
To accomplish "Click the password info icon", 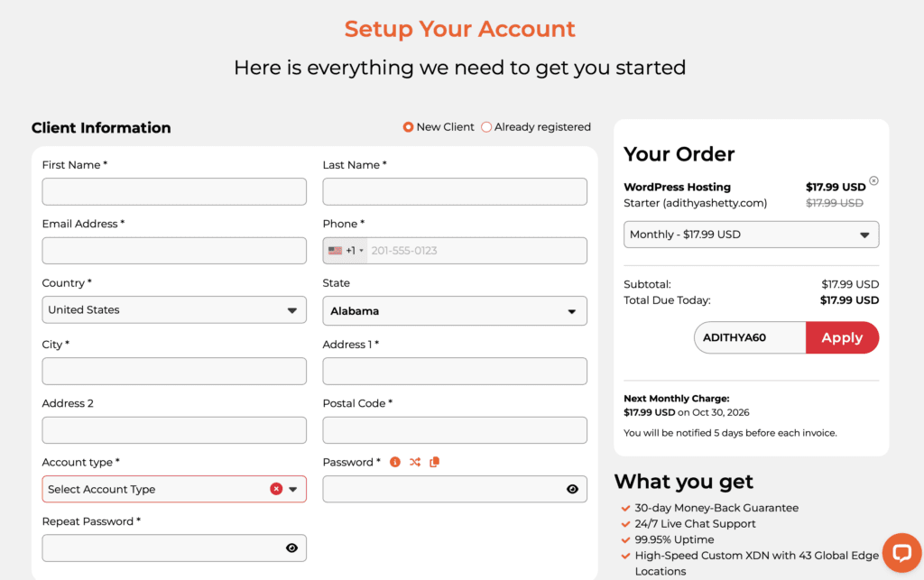I will pyautogui.click(x=395, y=462).
